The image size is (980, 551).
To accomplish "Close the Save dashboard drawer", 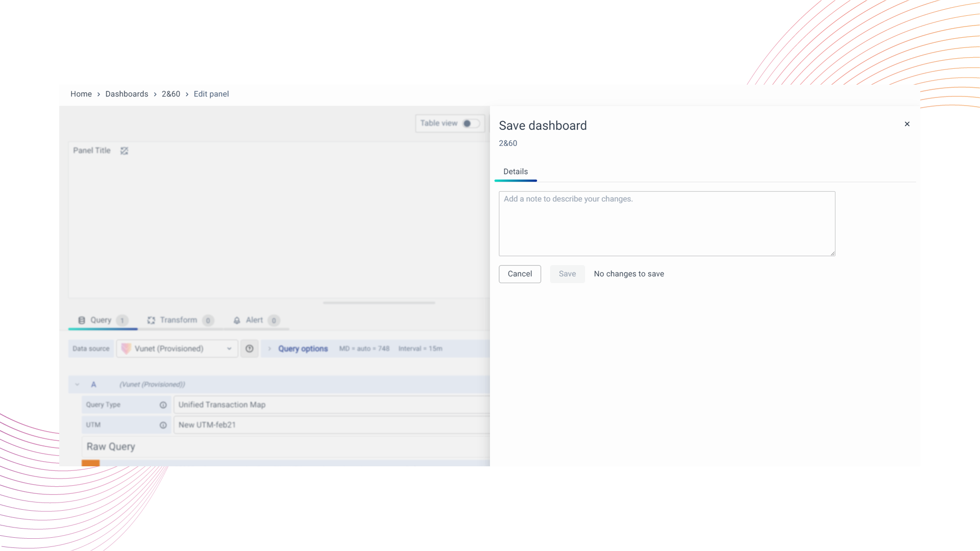I will pos(907,124).
